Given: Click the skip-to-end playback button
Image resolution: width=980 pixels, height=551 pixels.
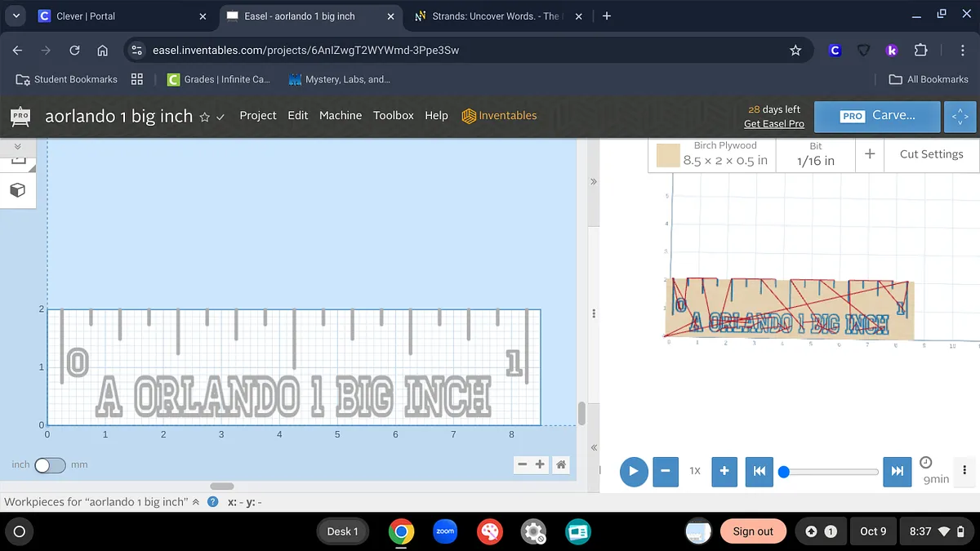Looking at the screenshot, I should (x=898, y=471).
